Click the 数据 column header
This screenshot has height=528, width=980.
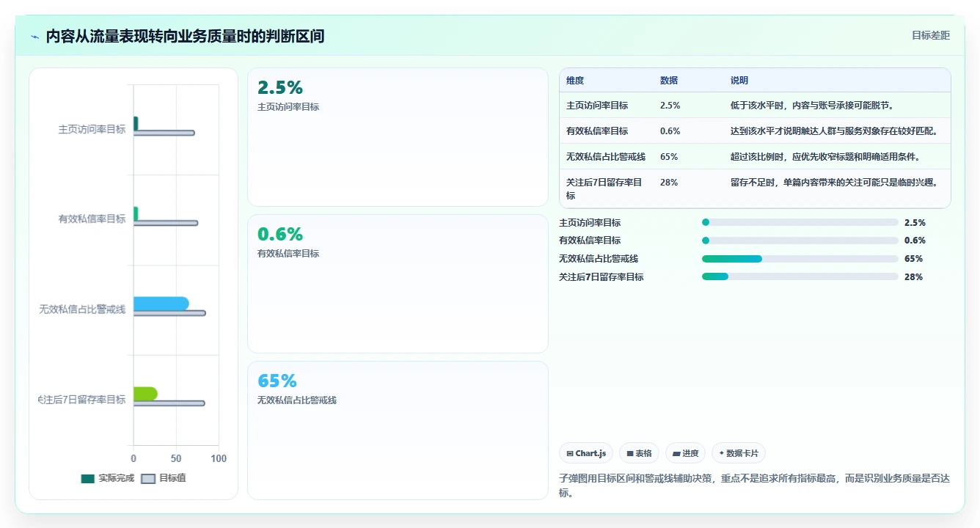(669, 80)
